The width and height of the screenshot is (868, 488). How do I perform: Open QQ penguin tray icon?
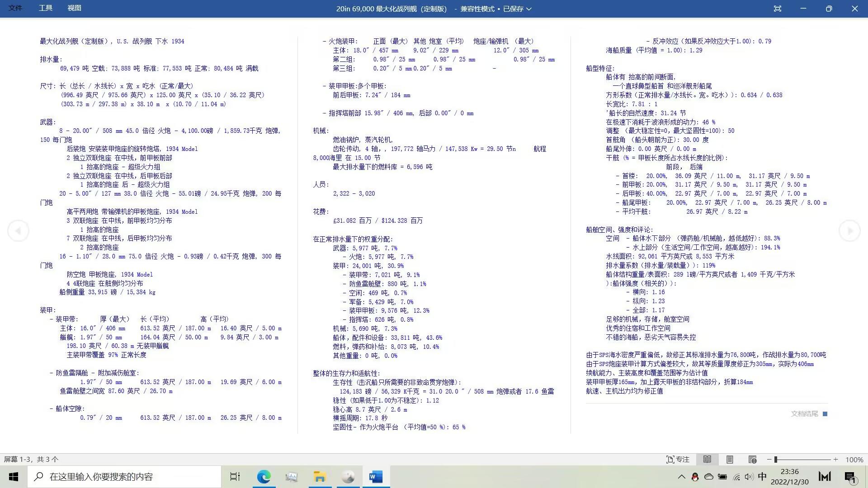point(695,477)
